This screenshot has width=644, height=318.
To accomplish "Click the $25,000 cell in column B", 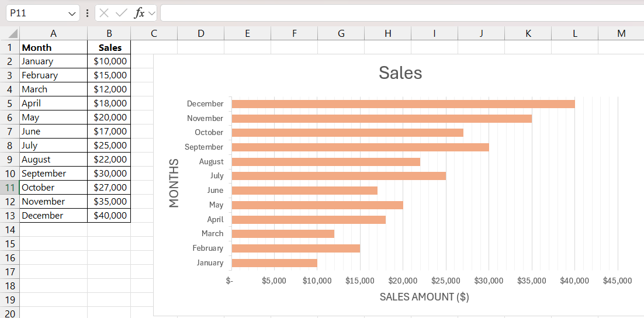I will (109, 145).
